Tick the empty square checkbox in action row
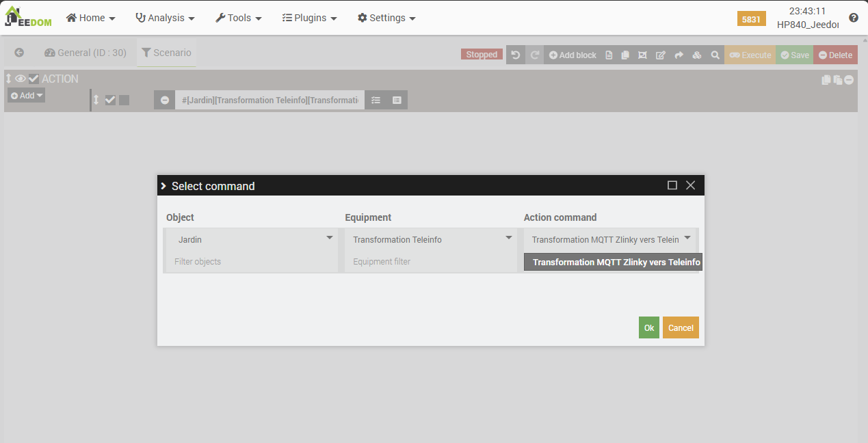868x443 pixels. (x=124, y=100)
